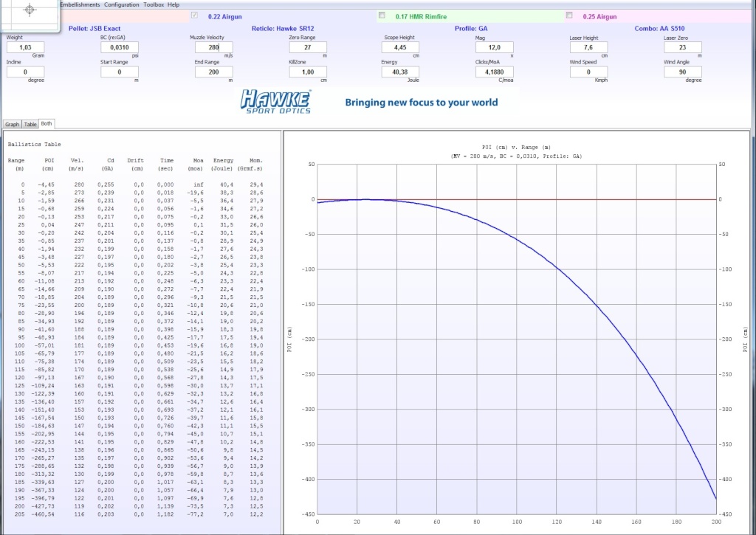Click the Scope Height input field

pos(400,47)
